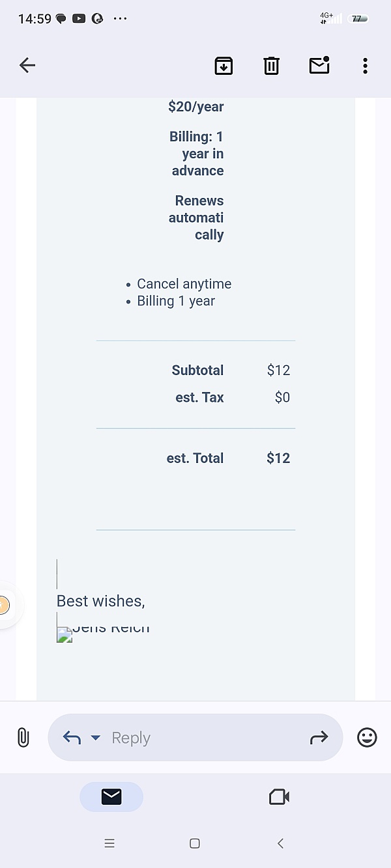Image resolution: width=391 pixels, height=868 pixels.
Task: Tap the floating orange bubble on left edge
Action: point(4,606)
